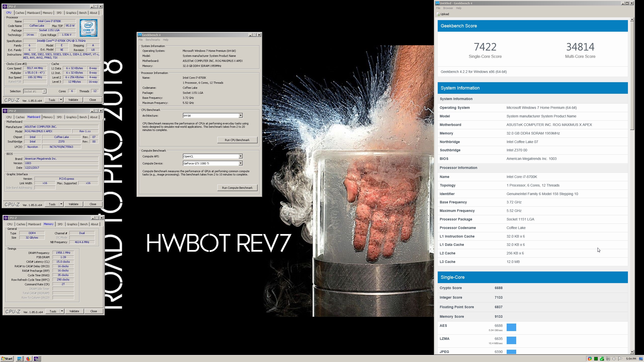
Task: Open the Compute Device GeForce GTX 1080 Ti dropdown
Action: (x=240, y=163)
